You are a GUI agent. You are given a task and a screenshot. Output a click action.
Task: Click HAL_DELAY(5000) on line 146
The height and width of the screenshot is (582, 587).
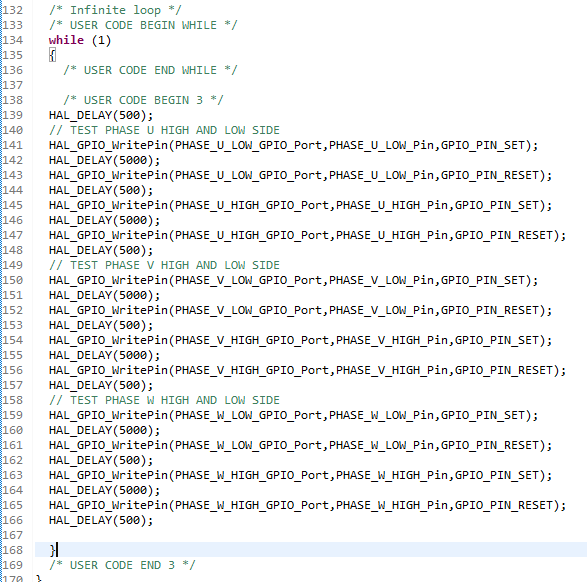click(x=104, y=220)
